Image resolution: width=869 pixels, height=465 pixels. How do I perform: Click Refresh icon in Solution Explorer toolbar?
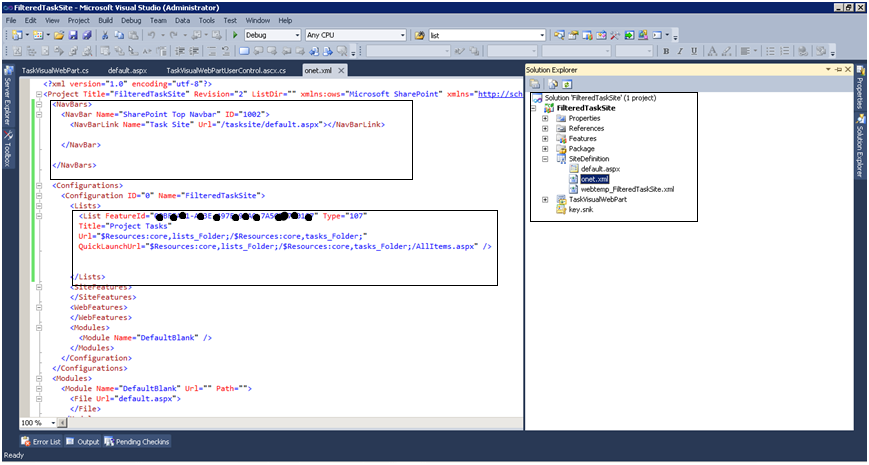click(x=567, y=84)
